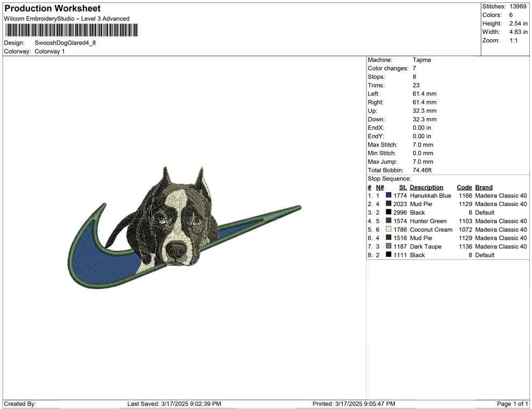Click the Wilcom EmbroideryStudio – Level 3 Advanced text
532x409 pixels.
tap(67, 19)
